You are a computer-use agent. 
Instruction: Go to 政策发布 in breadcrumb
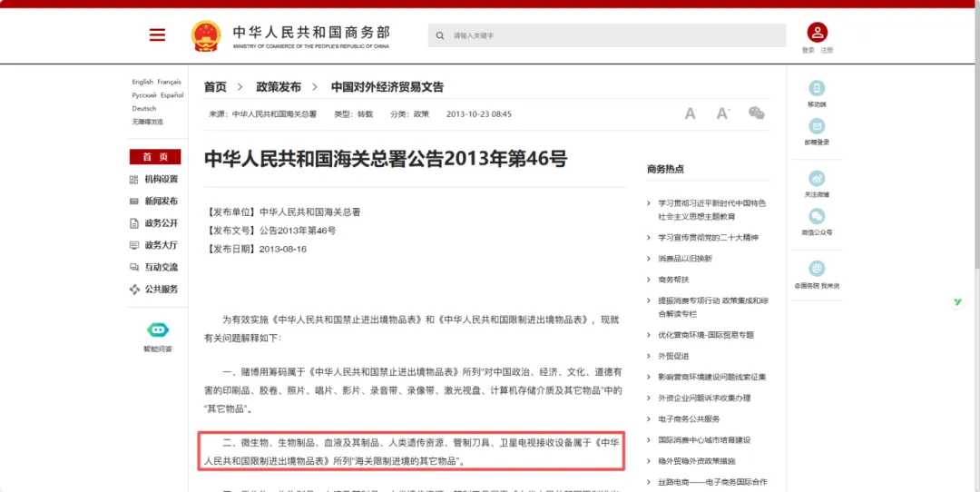pyautogui.click(x=279, y=87)
